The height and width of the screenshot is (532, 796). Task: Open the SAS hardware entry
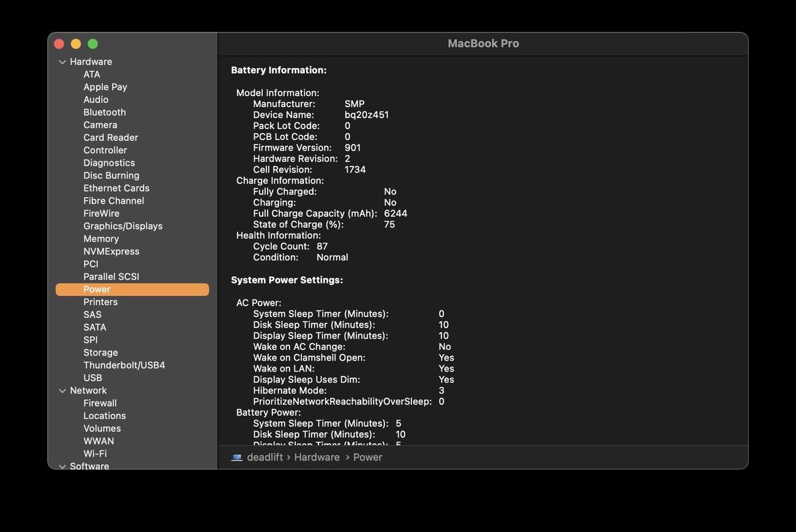(92, 315)
